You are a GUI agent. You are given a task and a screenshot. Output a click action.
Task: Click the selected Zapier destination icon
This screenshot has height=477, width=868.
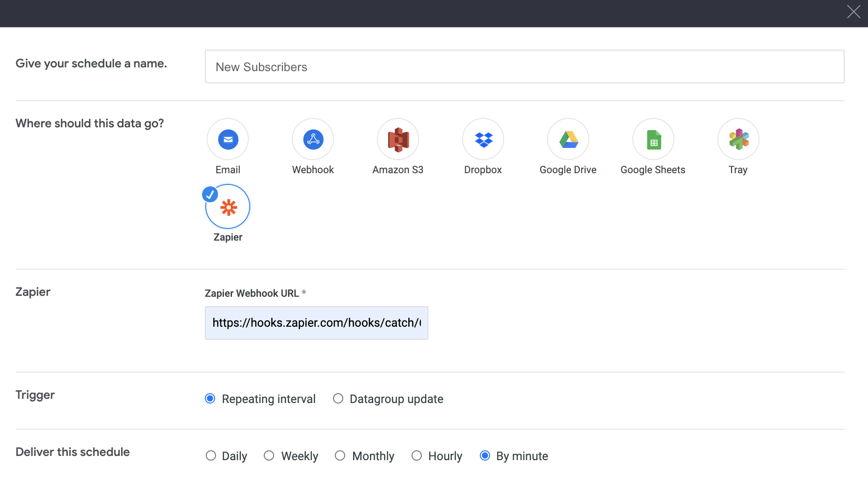click(228, 206)
